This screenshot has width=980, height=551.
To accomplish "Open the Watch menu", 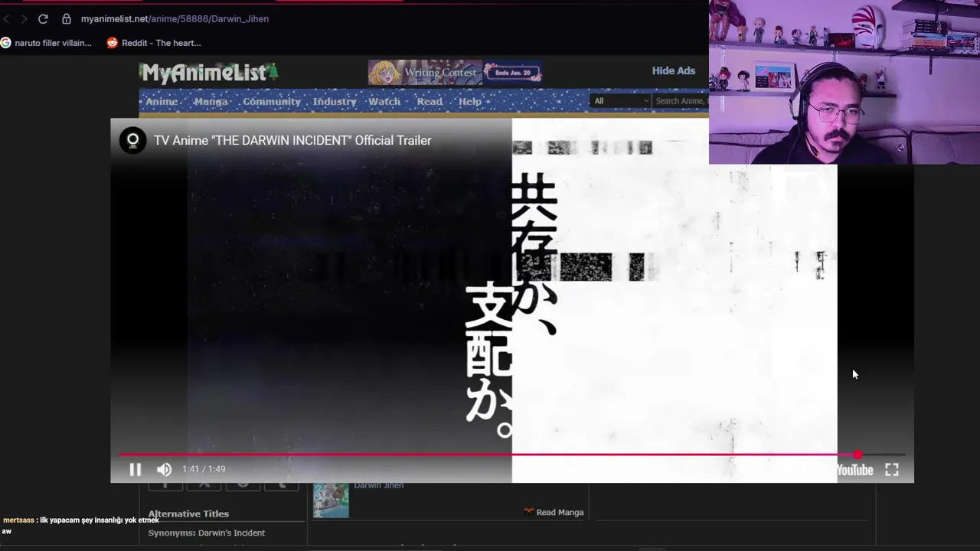I will coord(384,101).
